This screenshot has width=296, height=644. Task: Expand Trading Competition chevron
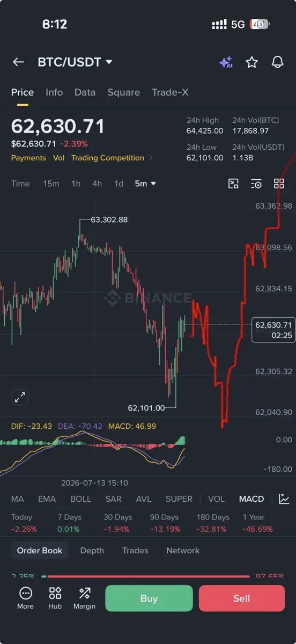point(151,158)
